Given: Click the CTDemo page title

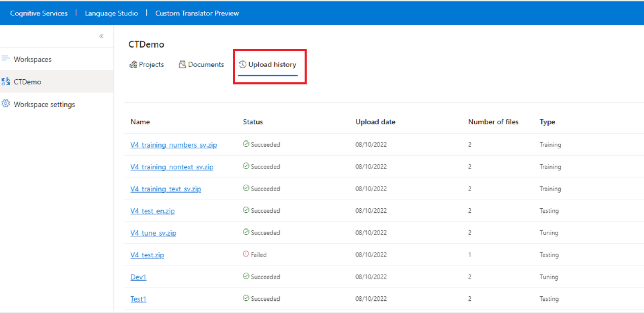Looking at the screenshot, I should click(x=146, y=44).
